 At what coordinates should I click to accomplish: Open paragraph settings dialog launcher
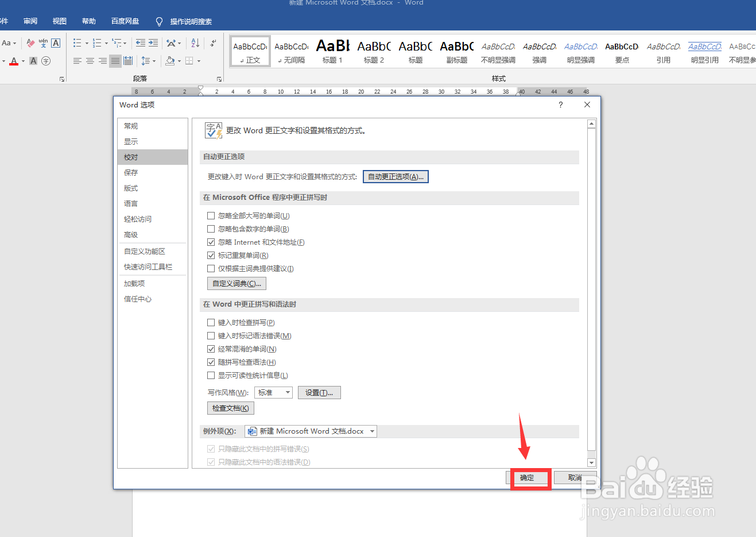point(219,79)
